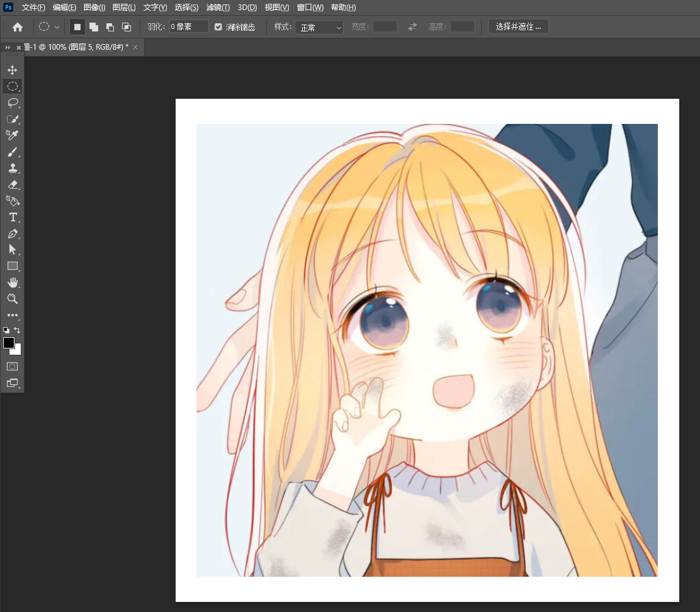Expand the collapsed tools panel arrows

(8, 48)
